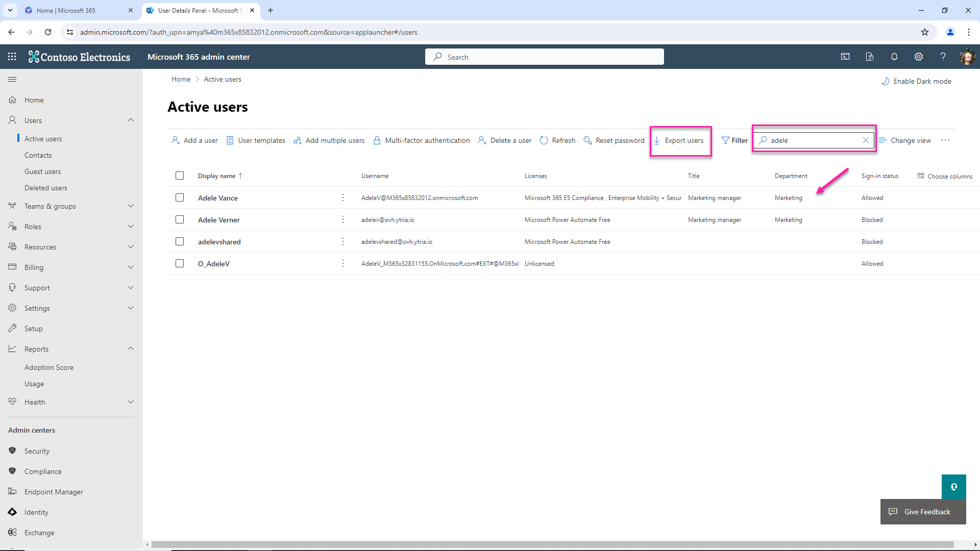Expand the Support section

[x=131, y=288]
